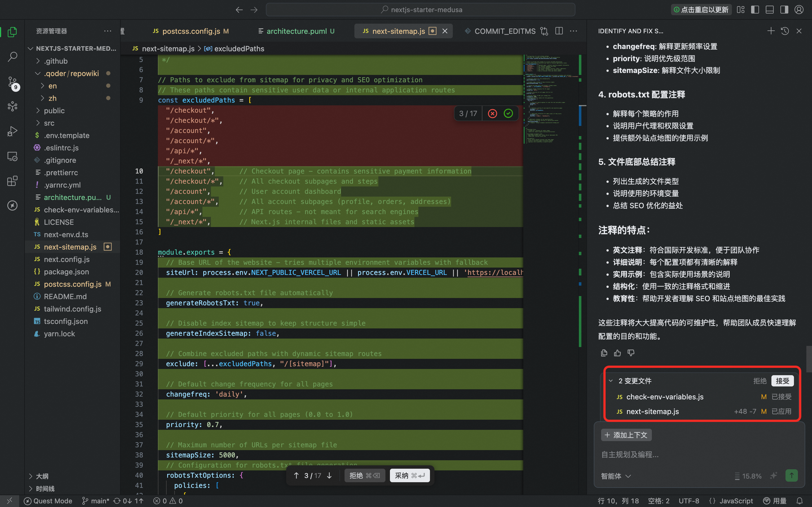Expand the src folder
The height and width of the screenshot is (507, 812).
(49, 123)
